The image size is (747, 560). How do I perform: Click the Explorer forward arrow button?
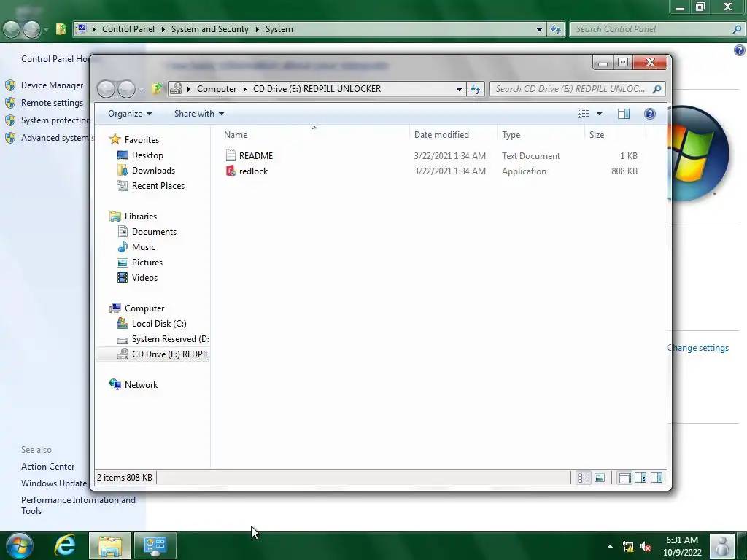(x=126, y=89)
